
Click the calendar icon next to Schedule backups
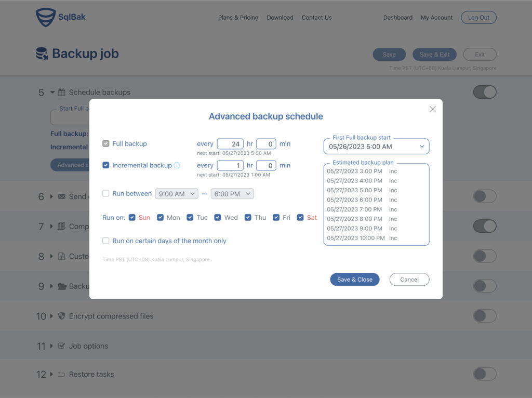[61, 92]
